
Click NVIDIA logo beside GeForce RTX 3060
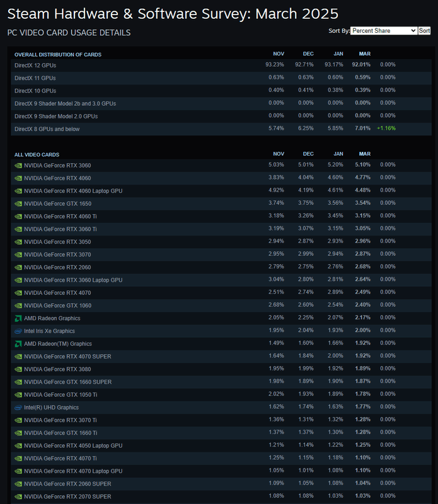click(x=18, y=166)
